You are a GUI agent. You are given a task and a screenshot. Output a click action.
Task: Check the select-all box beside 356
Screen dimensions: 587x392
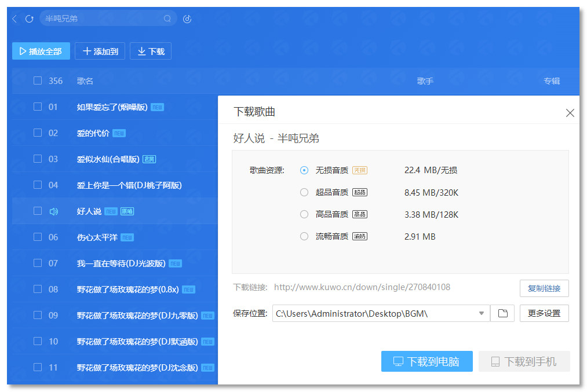coord(38,80)
